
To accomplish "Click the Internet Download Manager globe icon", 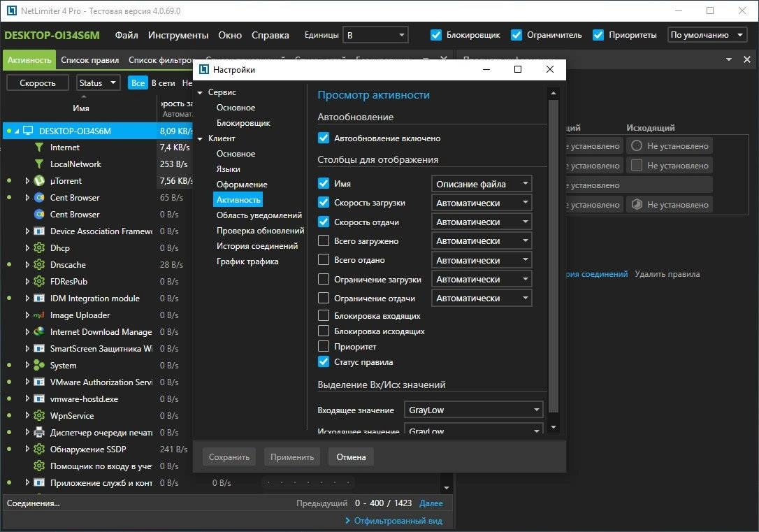I will (x=39, y=331).
